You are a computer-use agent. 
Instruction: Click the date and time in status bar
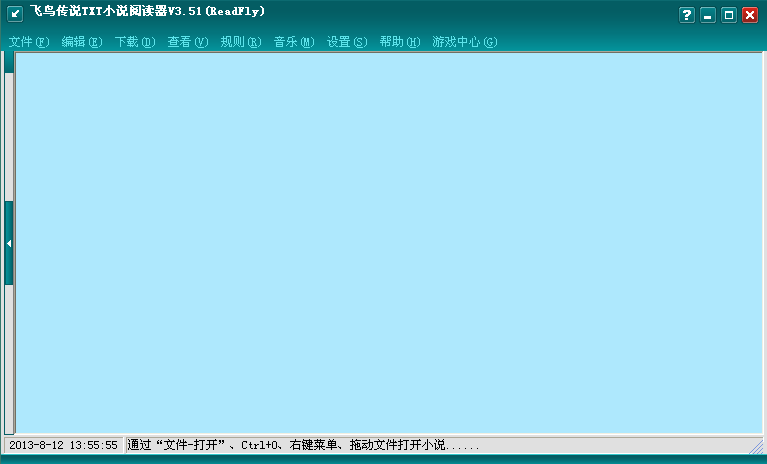tap(63, 445)
